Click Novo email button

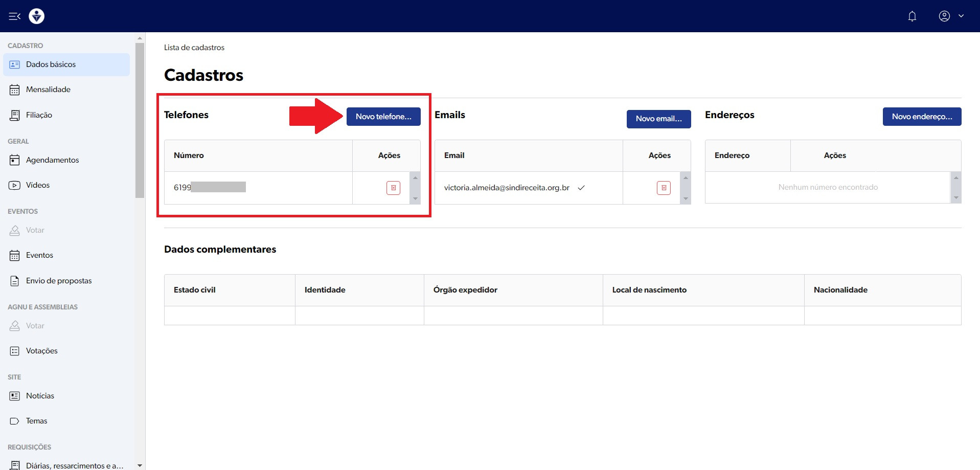[x=658, y=119]
